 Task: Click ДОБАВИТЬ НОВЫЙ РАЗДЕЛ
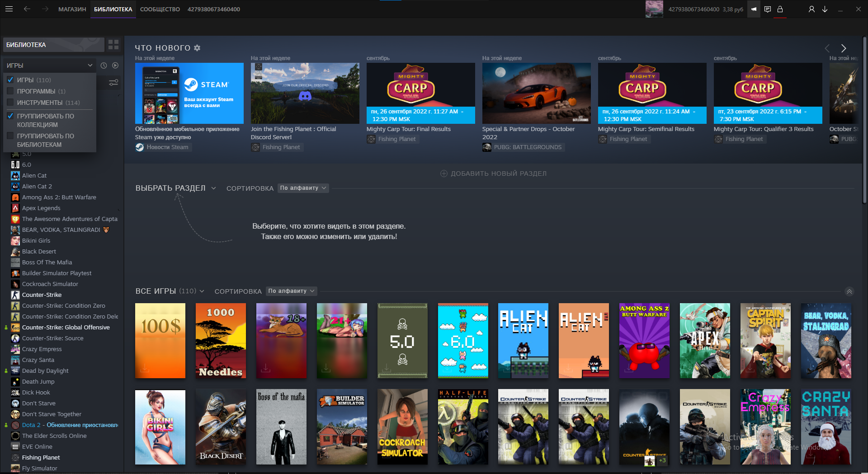(493, 174)
